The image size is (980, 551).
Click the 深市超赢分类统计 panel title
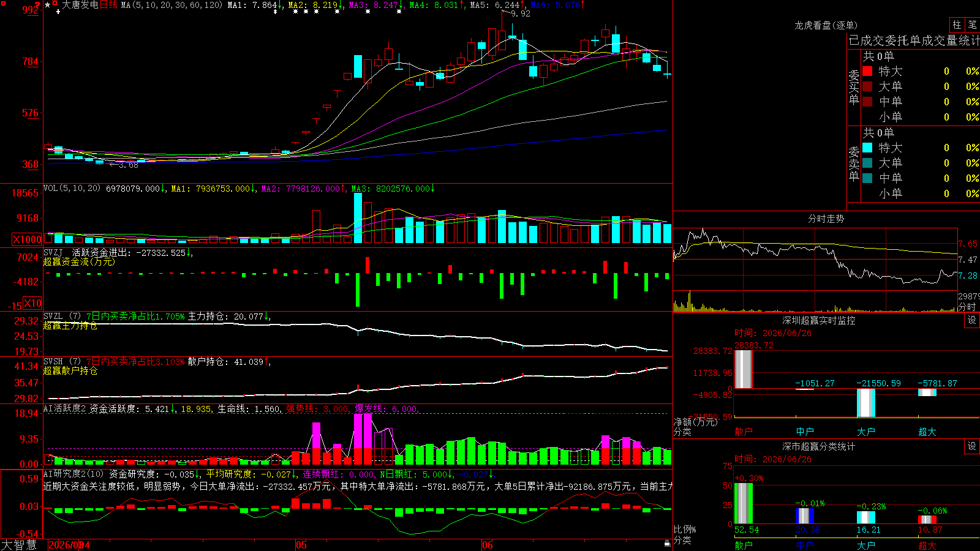pyautogui.click(x=818, y=446)
